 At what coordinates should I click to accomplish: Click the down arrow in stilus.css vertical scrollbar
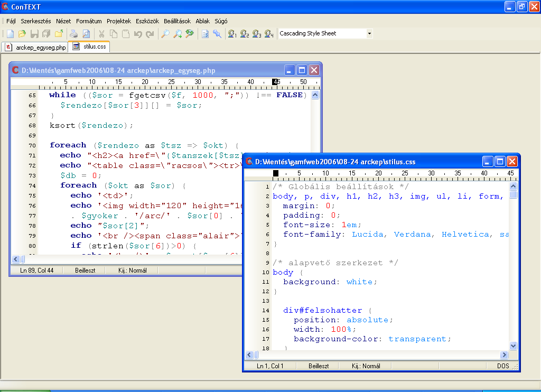513,346
